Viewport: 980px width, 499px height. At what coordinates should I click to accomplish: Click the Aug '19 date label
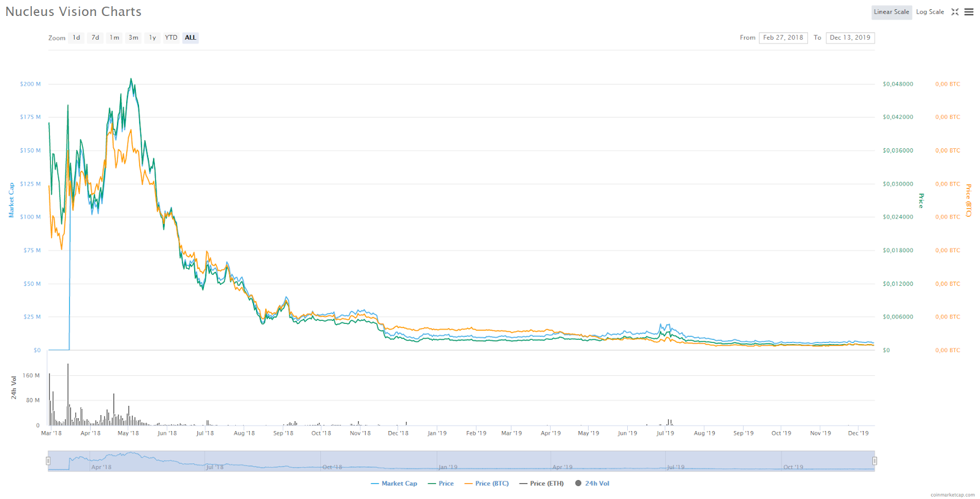(705, 433)
